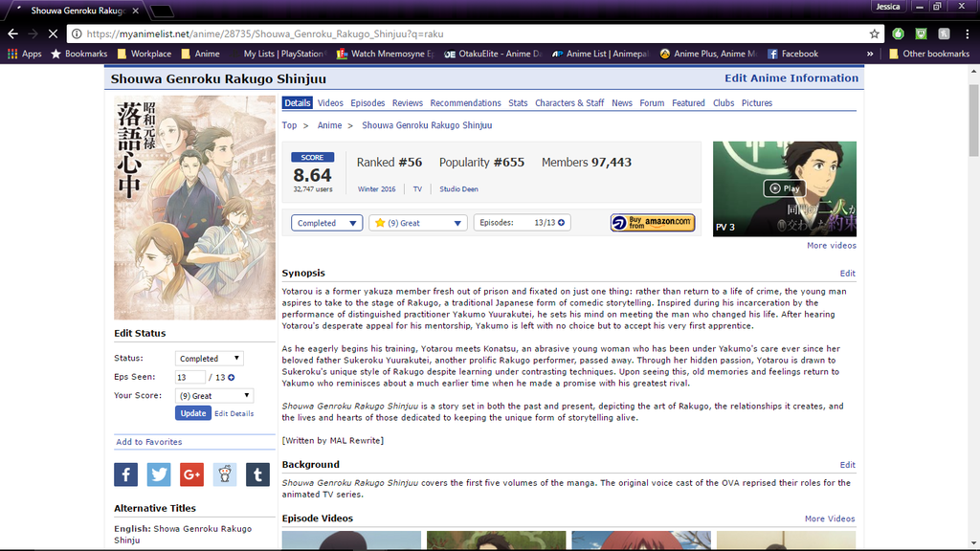
Task: Click Edit next to Background
Action: click(x=848, y=465)
